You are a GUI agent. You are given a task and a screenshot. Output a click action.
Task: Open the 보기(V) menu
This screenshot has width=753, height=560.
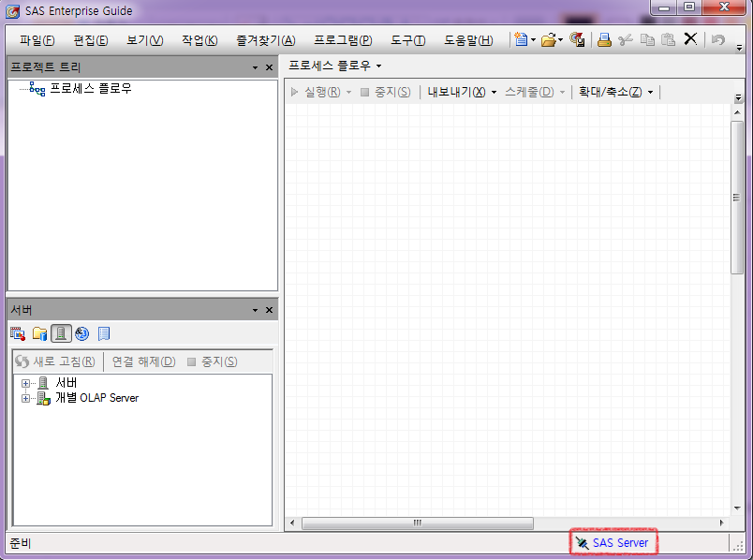pyautogui.click(x=144, y=40)
